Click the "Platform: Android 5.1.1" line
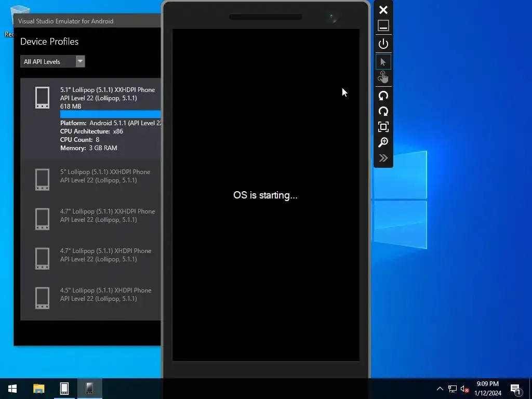This screenshot has width=532, height=399. (x=111, y=123)
